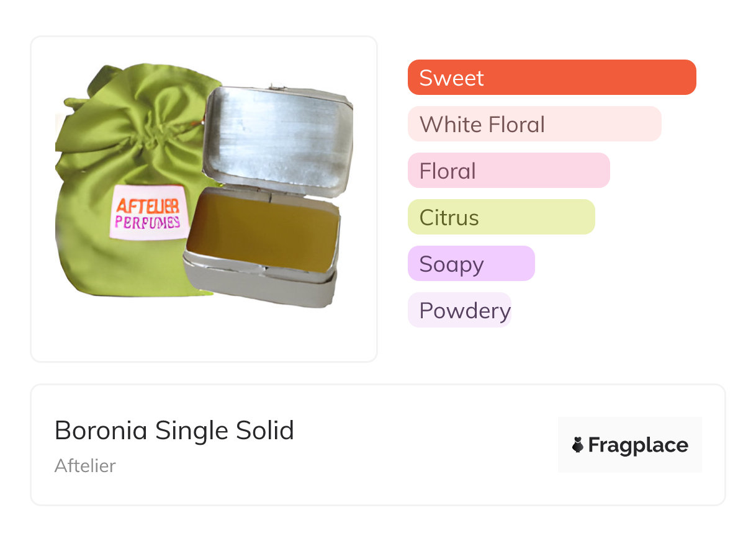Select the orange Sweet accord bar
This screenshot has height=536, width=756.
(551, 78)
